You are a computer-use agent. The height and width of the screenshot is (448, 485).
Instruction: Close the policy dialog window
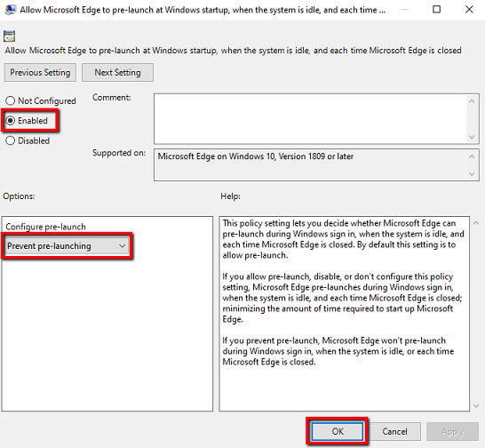click(x=469, y=9)
